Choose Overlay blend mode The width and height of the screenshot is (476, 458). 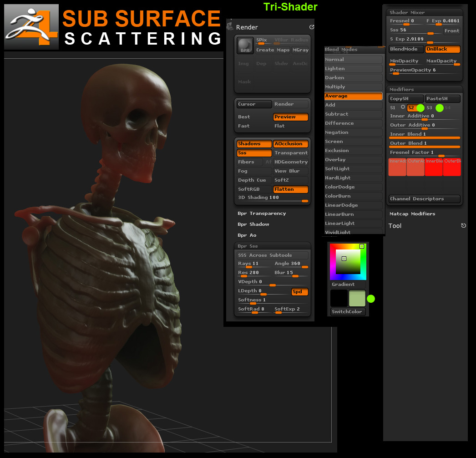(353, 160)
